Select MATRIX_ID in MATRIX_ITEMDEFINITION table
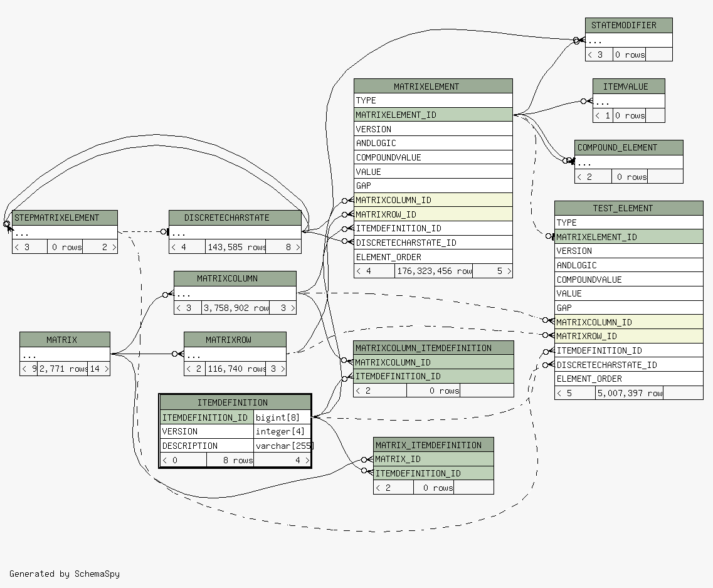Screen dimensions: 713x588 (x=433, y=459)
